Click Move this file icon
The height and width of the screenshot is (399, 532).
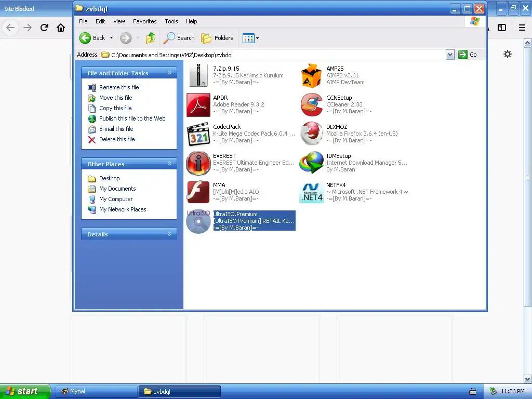[92, 98]
